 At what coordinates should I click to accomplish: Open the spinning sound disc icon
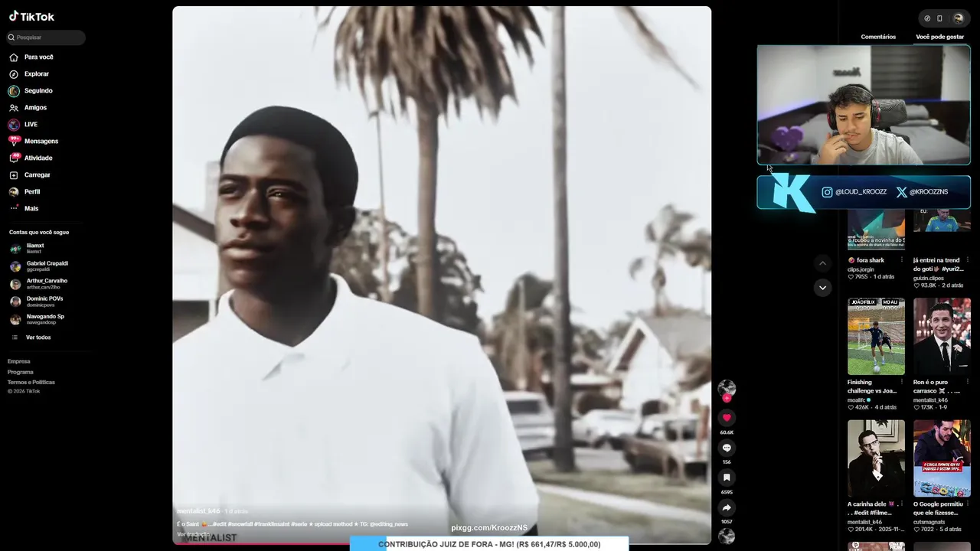point(727,536)
